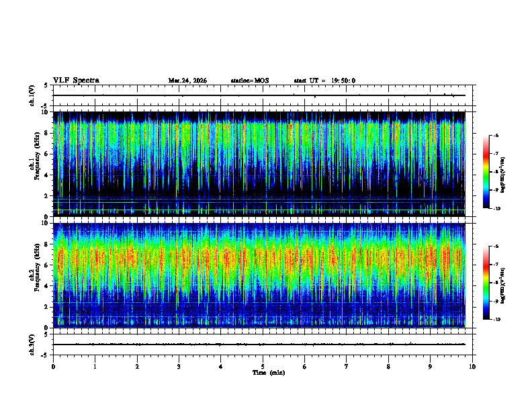Screen dimensions: 532x411
Task: Click the ch.1 voltage waveform trace
Action: click(x=259, y=95)
